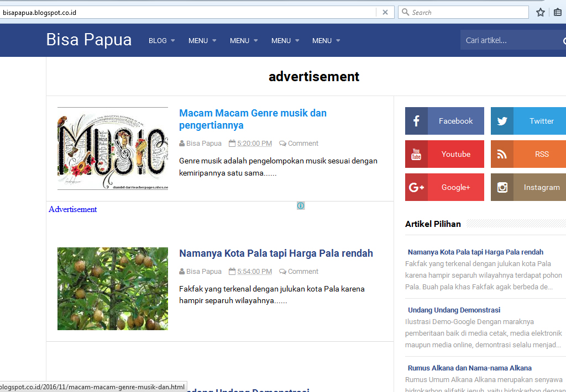Click the Instagram camera icon
Screen dimensions: 566x392
[502, 187]
